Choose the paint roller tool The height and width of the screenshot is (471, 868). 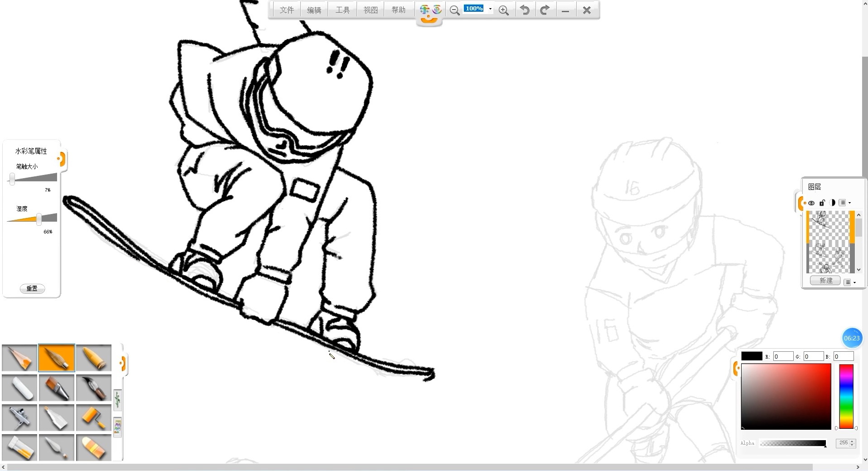(93, 418)
